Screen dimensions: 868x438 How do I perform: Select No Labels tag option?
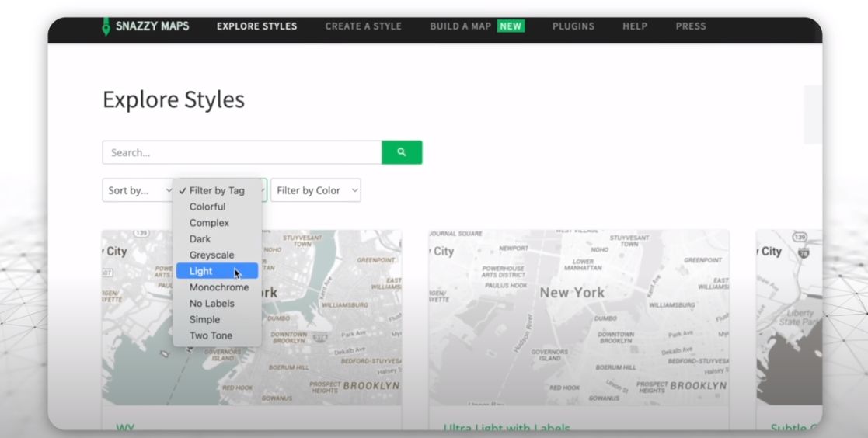point(212,304)
